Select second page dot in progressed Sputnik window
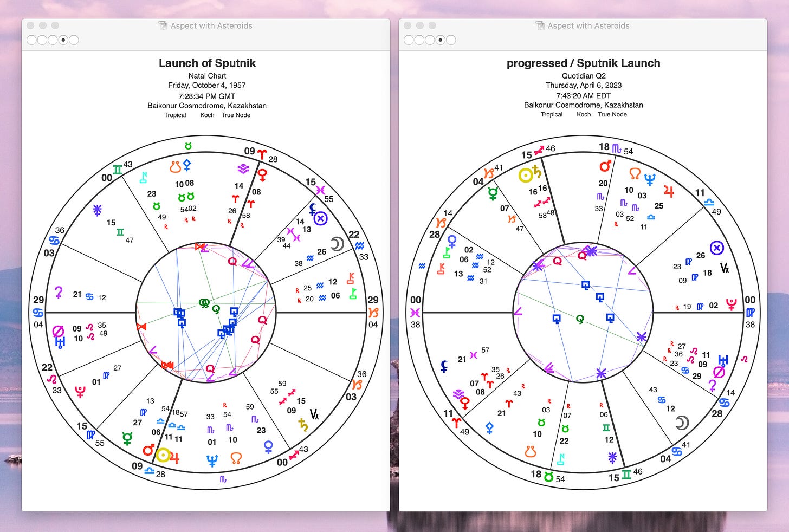 tap(419, 40)
